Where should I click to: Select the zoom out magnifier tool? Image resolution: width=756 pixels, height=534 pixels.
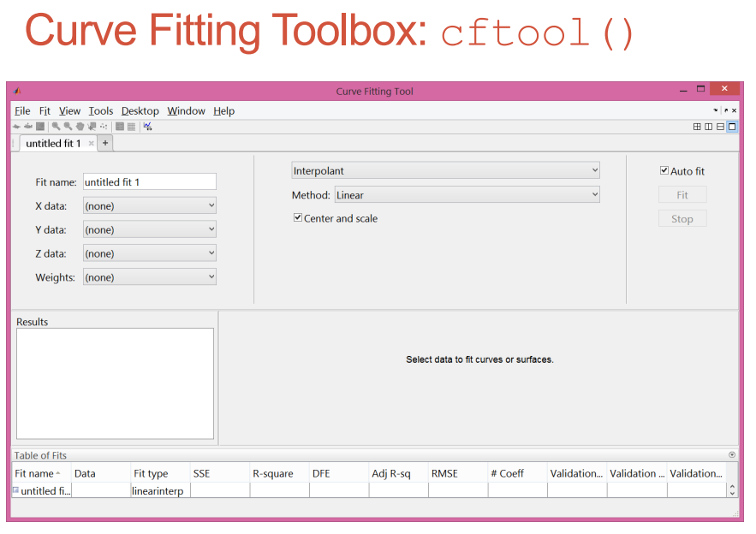68,127
